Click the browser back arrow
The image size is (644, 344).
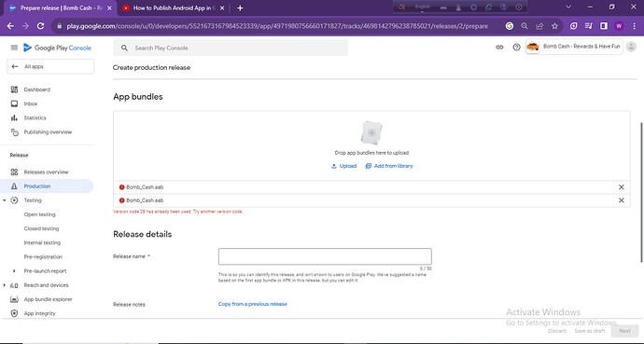tap(10, 26)
